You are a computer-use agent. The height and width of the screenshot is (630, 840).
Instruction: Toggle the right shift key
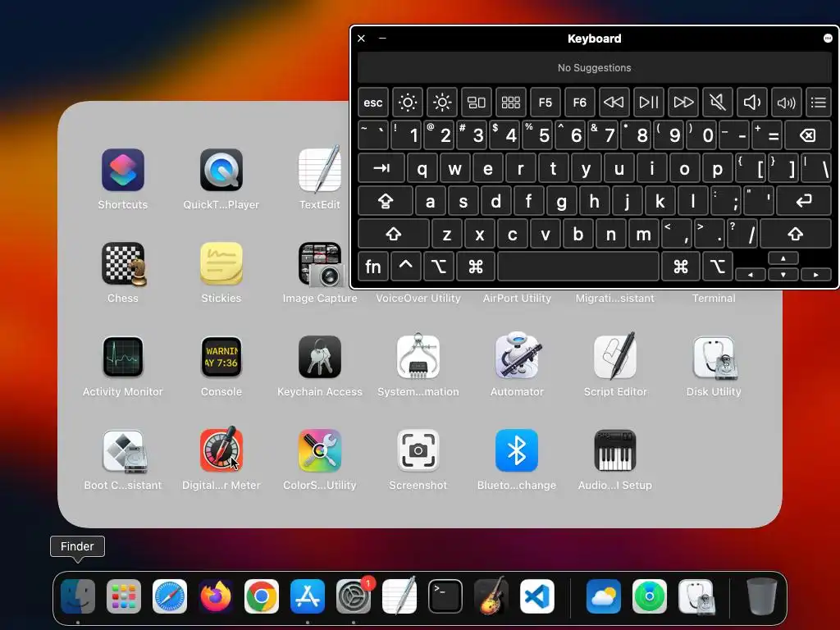[796, 234]
